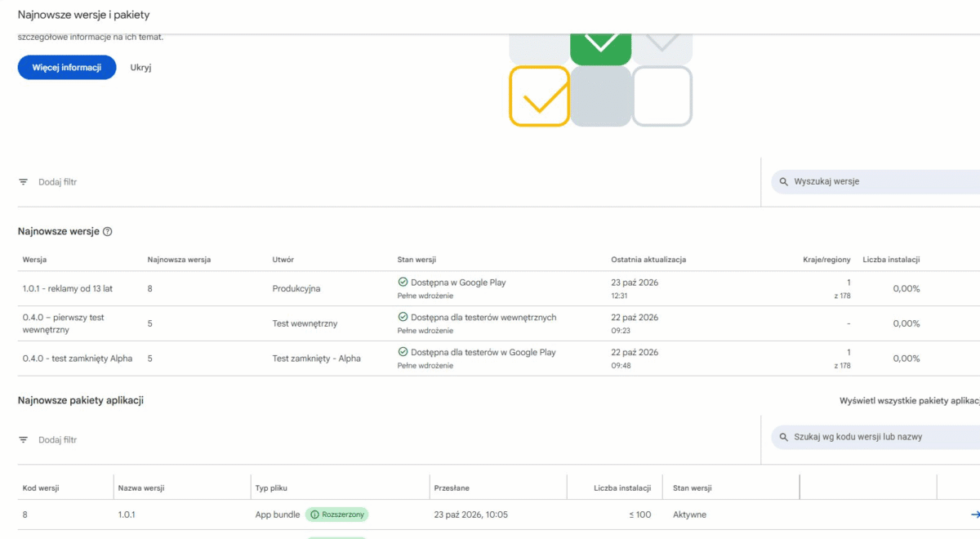Image resolution: width=980 pixels, height=539 pixels.
Task: Click the Dostępna dla testerów wewnętrznych status
Action: [x=483, y=317]
